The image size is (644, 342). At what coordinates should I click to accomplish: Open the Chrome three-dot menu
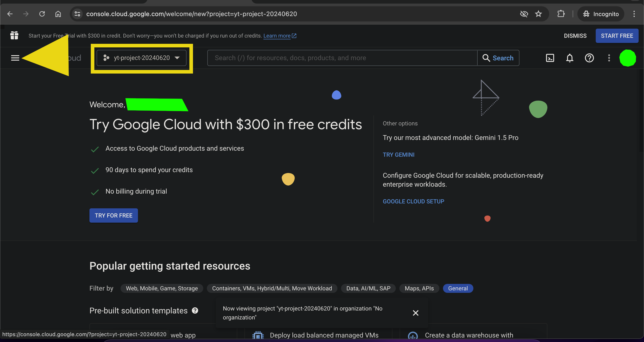click(634, 14)
